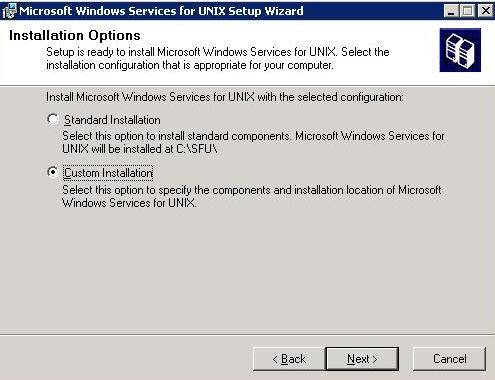Open the setup wizard title bar system icon
Screen dimensions: 495x380
point(9,11)
